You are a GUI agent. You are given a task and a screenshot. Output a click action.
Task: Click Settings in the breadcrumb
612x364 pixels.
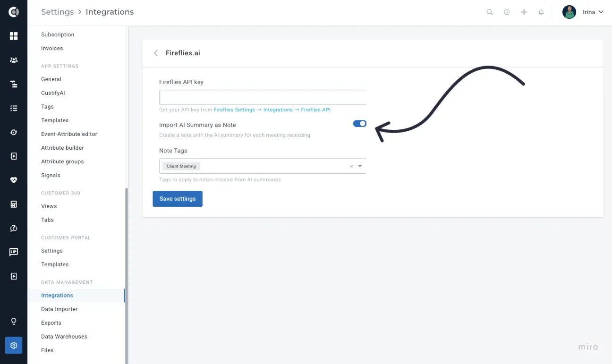click(57, 12)
